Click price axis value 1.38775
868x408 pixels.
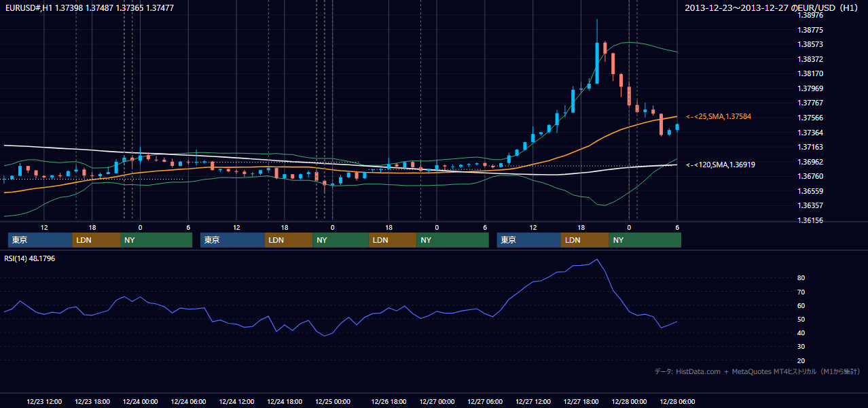(x=811, y=30)
